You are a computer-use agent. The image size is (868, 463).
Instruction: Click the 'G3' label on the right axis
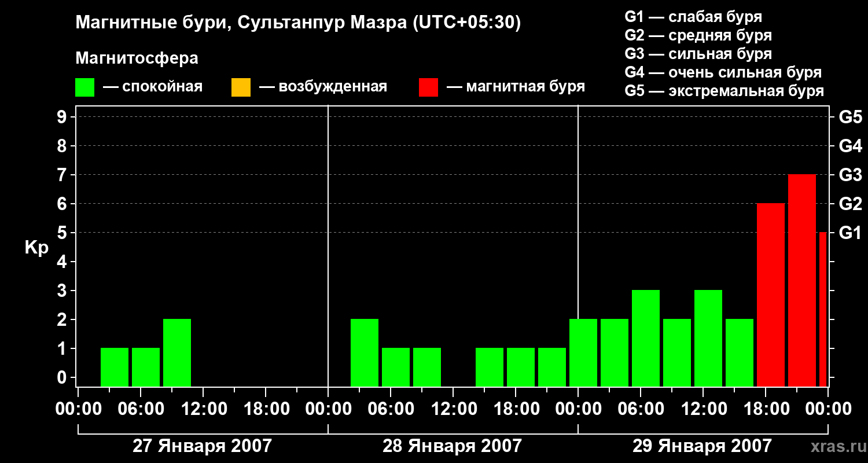coord(850,175)
